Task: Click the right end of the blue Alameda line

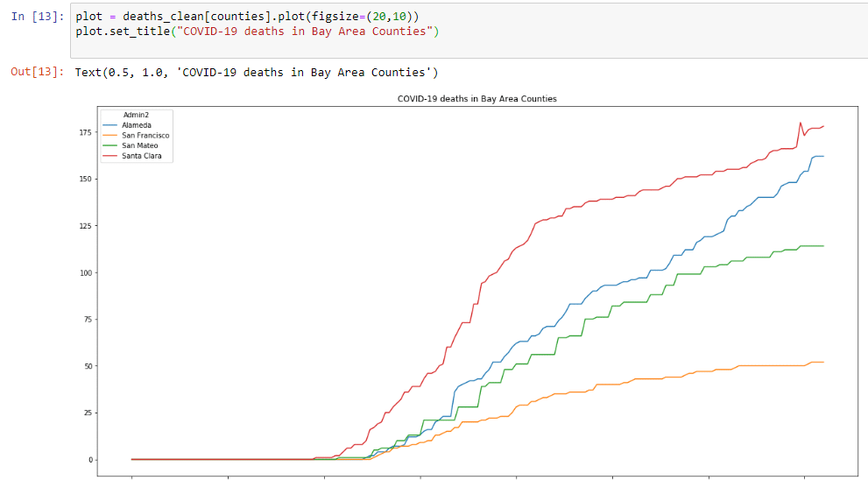Action: click(823, 156)
